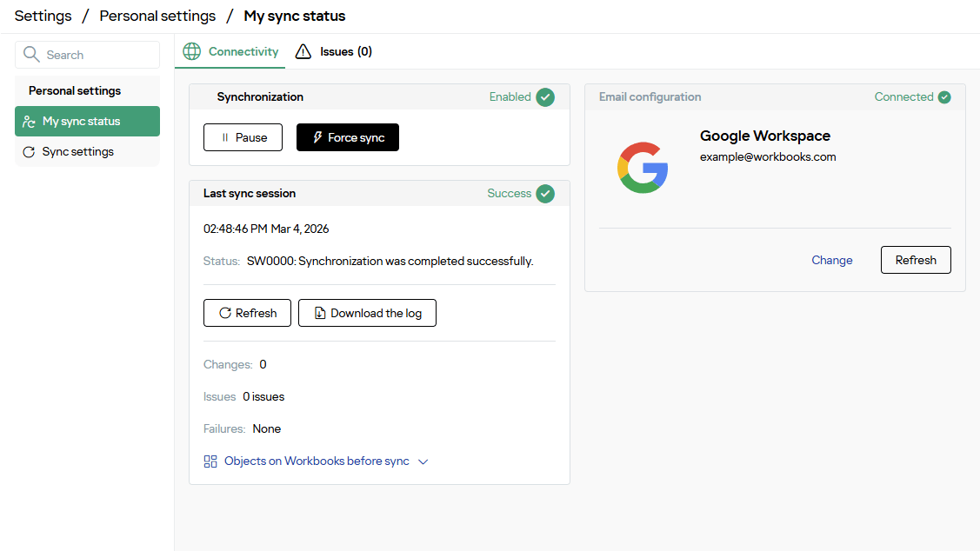The width and height of the screenshot is (980, 551).
Task: Click the Success checkmark in Last sync session
Action: click(545, 194)
